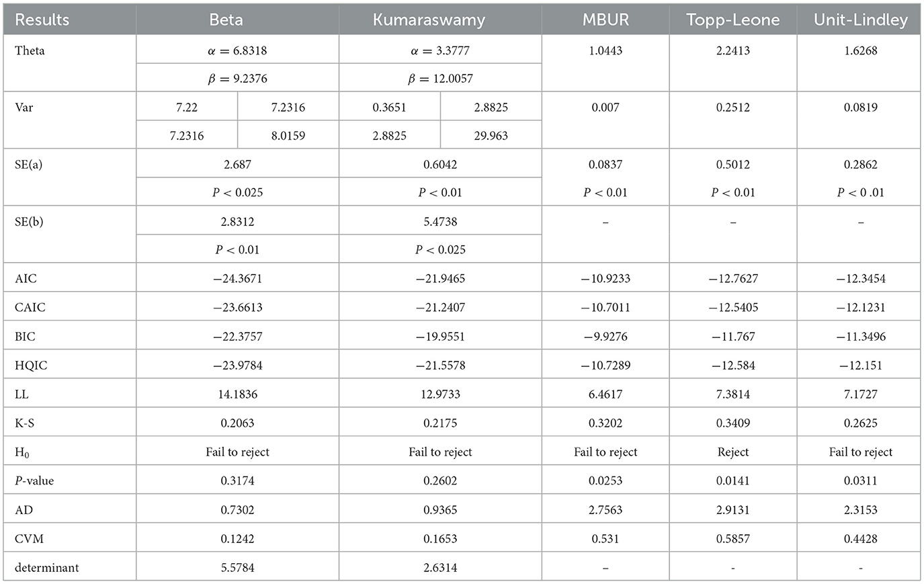Select the Kumaraswamy column header
Image resolution: width=924 pixels, height=584 pixels.
pyautogui.click(x=429, y=19)
